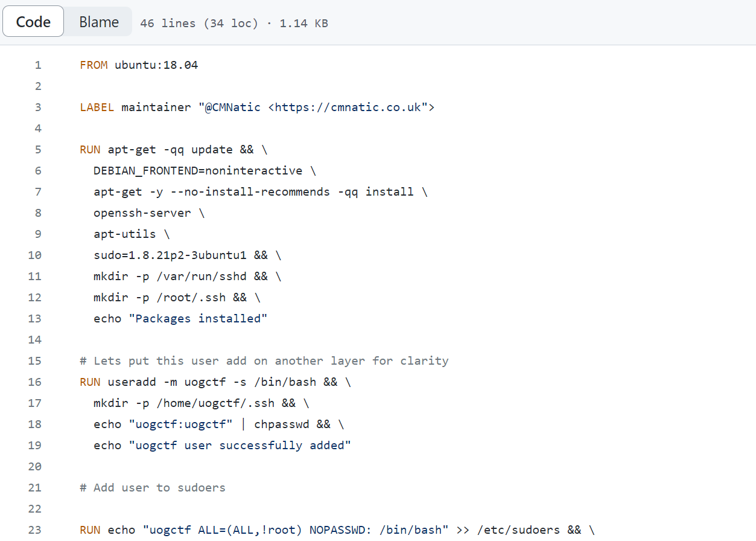Screen dimensions: 756x541
Task: Click the cmnatic.co.uk URL text
Action: (362, 107)
